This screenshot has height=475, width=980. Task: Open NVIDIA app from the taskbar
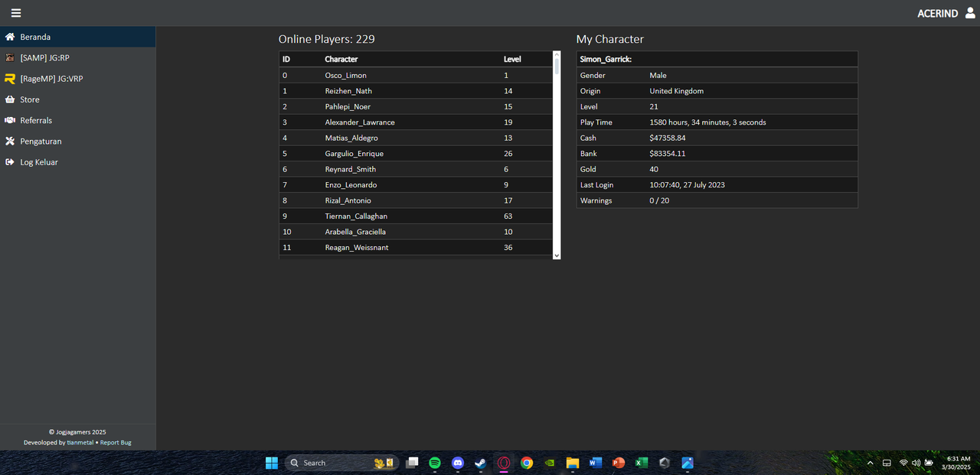click(550, 463)
